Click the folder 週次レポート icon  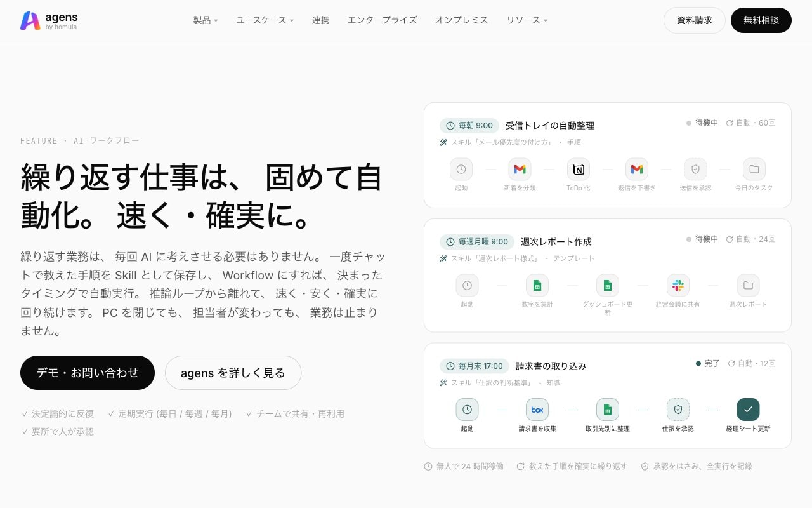tap(748, 286)
